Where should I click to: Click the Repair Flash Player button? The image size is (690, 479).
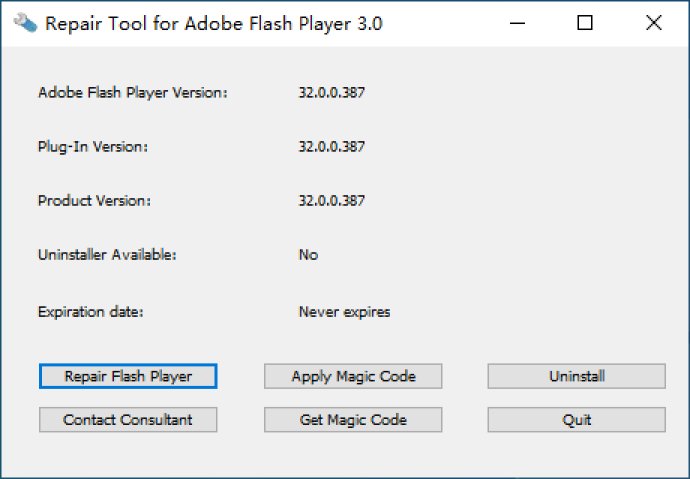click(x=128, y=376)
